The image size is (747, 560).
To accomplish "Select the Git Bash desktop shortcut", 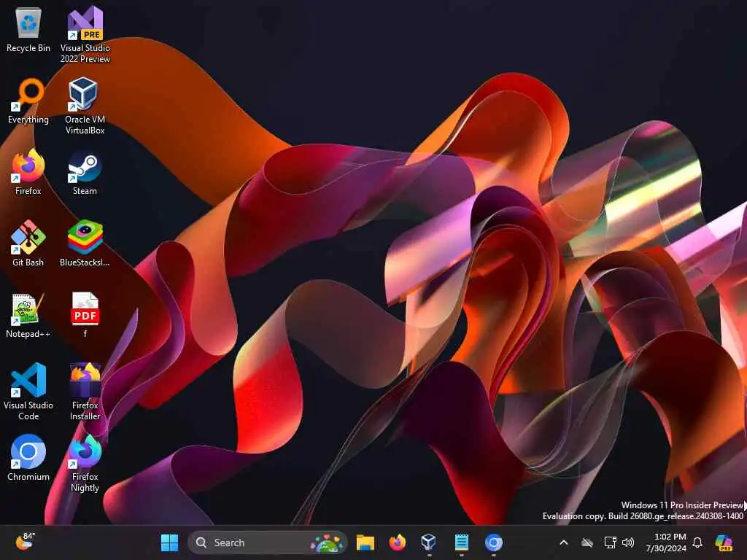I will (x=28, y=244).
